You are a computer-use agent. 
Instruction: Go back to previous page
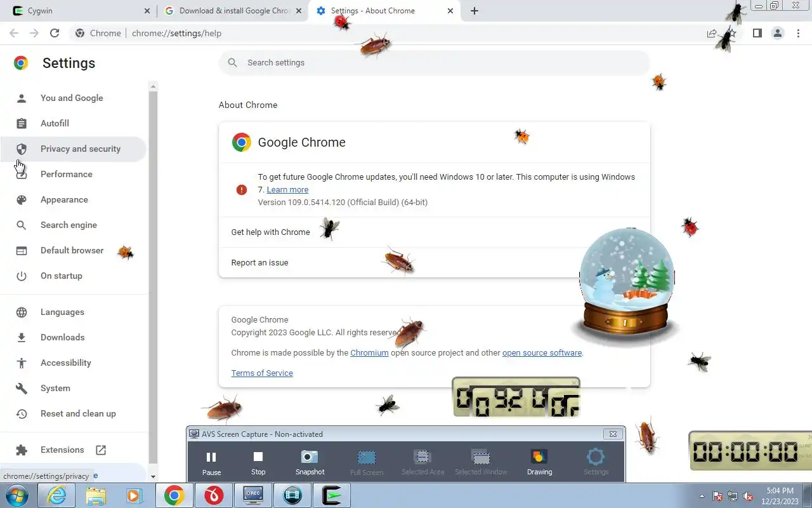tap(14, 33)
